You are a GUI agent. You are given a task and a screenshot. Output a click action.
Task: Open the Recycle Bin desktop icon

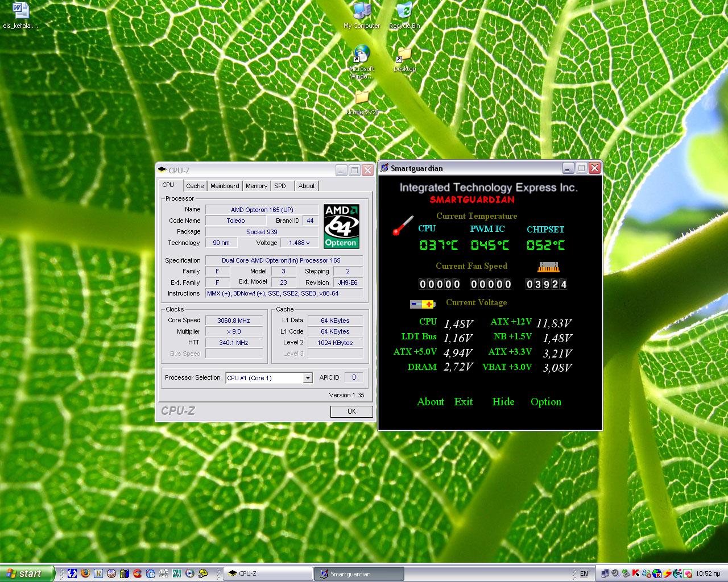click(x=404, y=15)
